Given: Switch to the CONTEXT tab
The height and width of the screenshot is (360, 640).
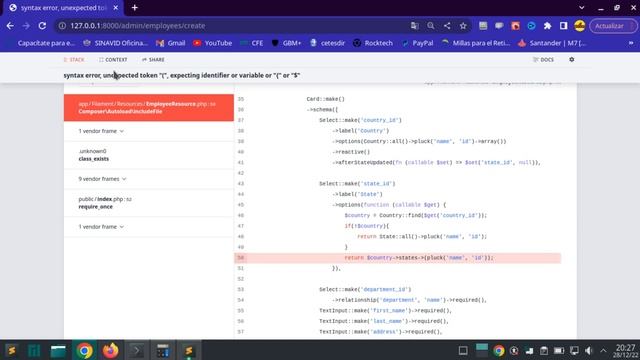Looking at the screenshot, I should (113, 60).
